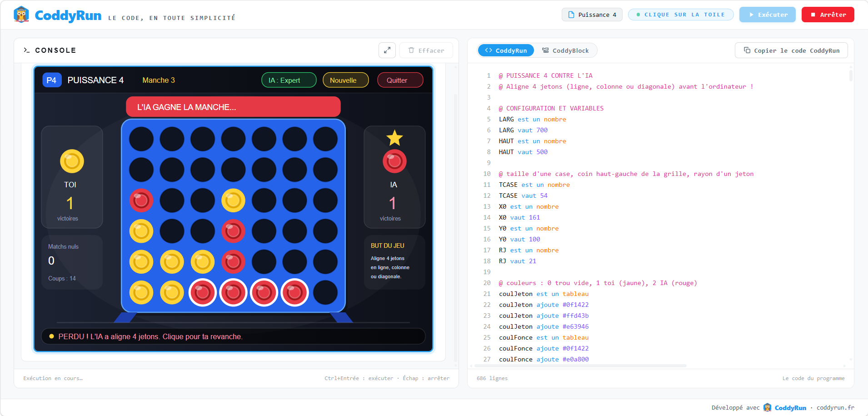Click the code editor horizontal scrollbar
Screen dimensions: 868x416
pyautogui.click(x=580, y=366)
